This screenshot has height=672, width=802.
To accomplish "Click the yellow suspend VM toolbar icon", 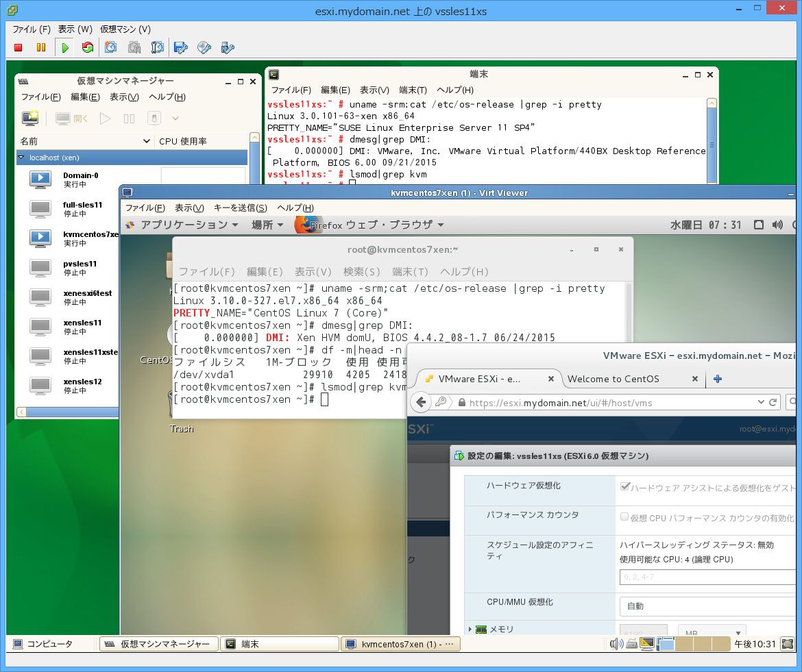I will tap(41, 47).
